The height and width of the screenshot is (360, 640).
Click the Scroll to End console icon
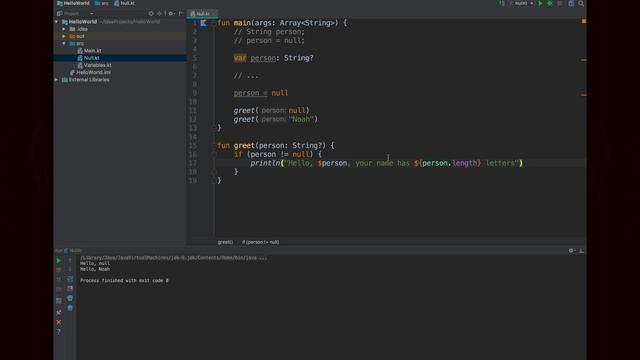tap(70, 289)
